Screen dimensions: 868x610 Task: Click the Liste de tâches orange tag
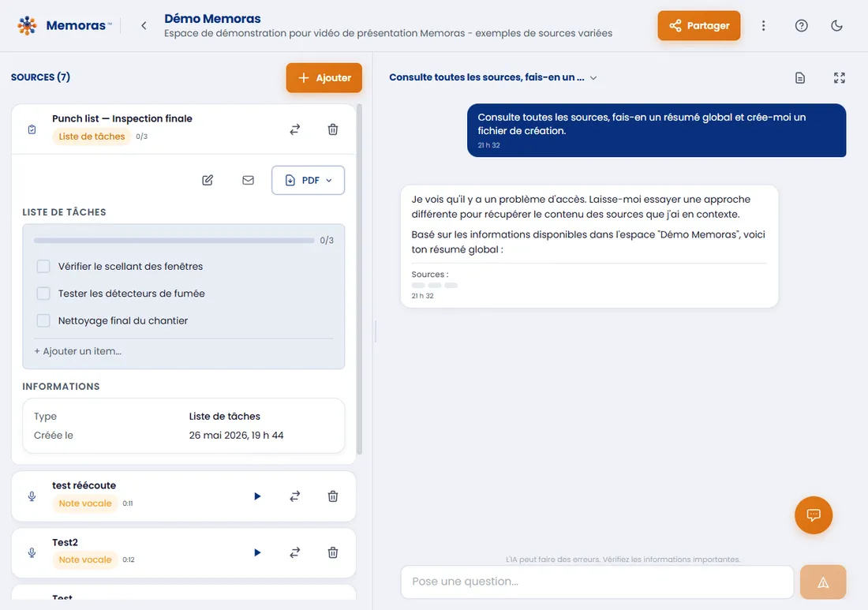[92, 137]
